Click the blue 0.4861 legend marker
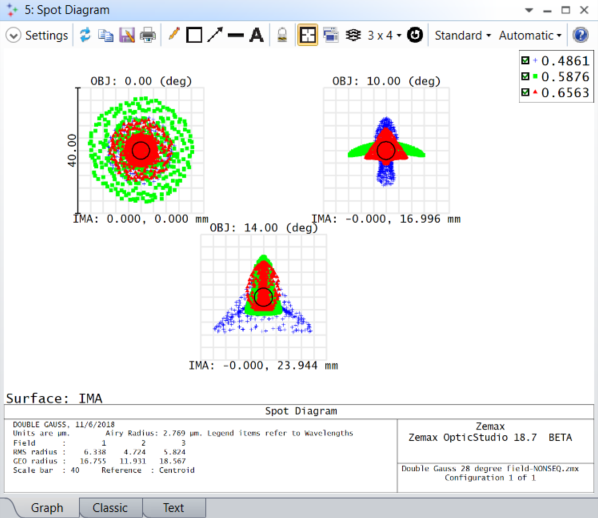Image resolution: width=598 pixels, height=518 pixels. [x=535, y=61]
